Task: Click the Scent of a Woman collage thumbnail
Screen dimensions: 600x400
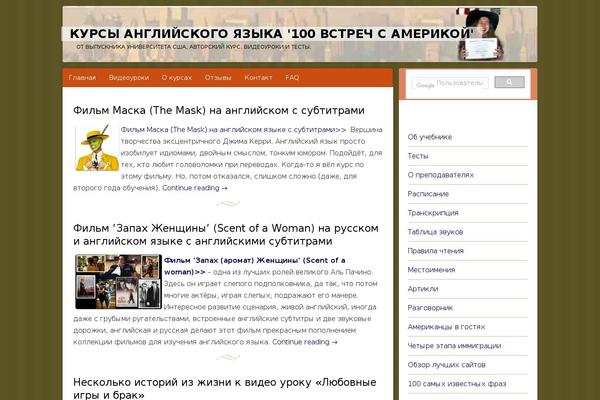Action: tap(118, 282)
